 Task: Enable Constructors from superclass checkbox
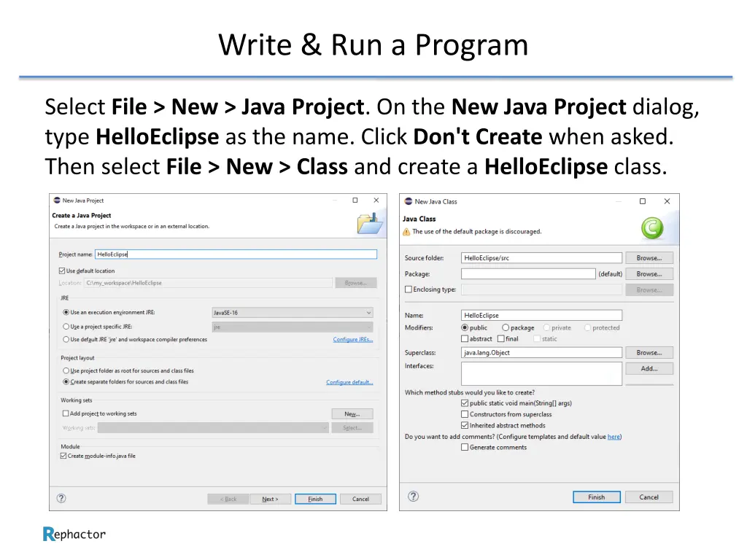click(465, 414)
